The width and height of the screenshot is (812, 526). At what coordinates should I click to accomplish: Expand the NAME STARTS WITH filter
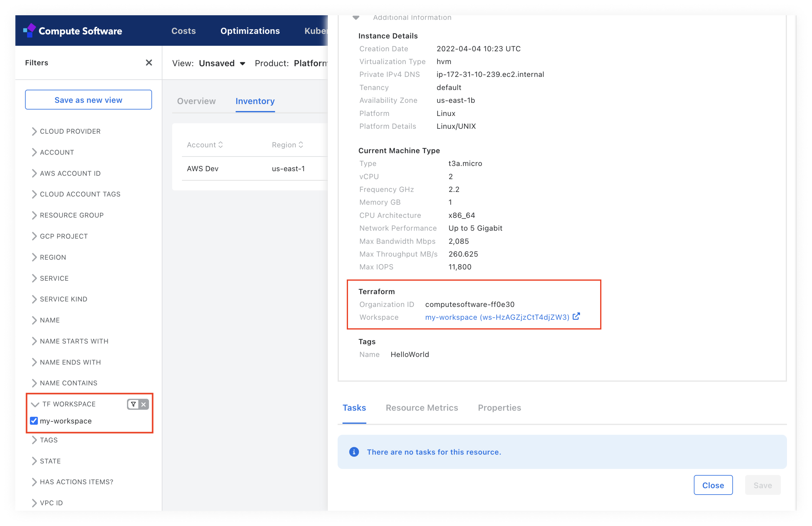(70, 342)
